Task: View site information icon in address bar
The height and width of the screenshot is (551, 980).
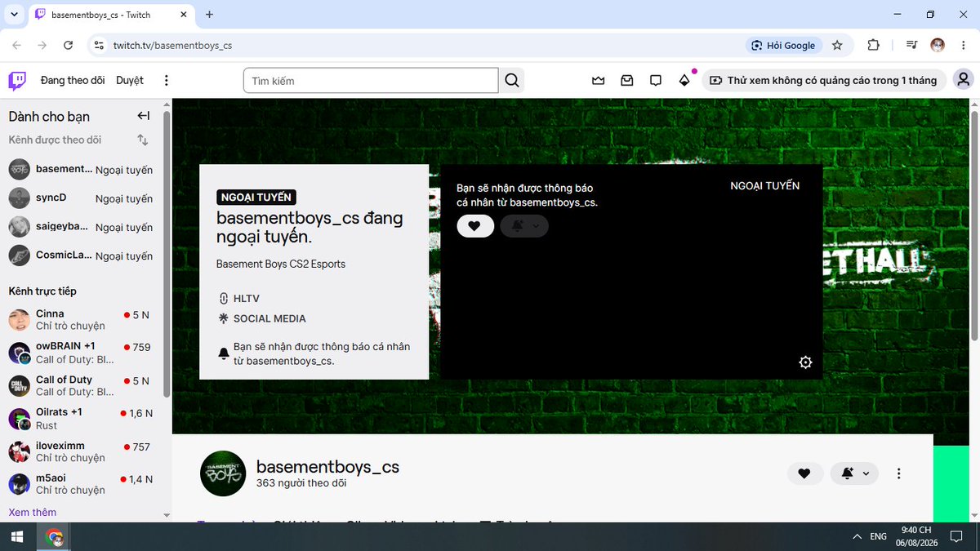Action: (x=99, y=46)
